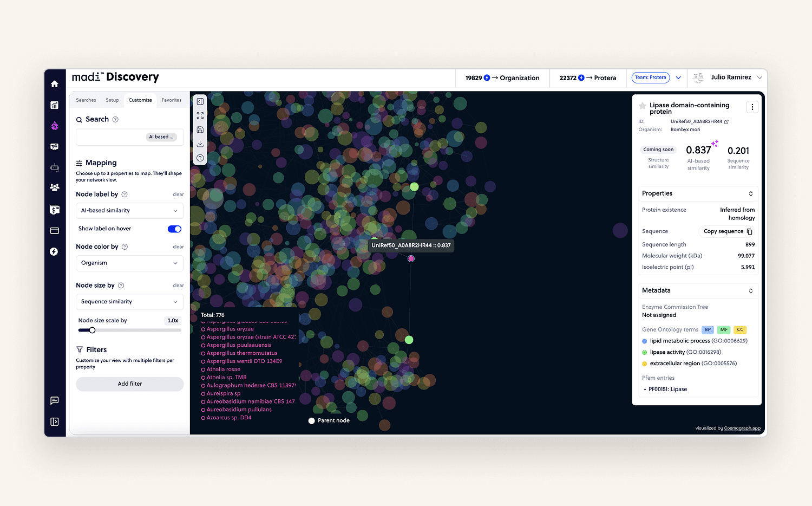812x506 pixels.
Task: Save the network view with floppy disk icon
Action: 200,129
